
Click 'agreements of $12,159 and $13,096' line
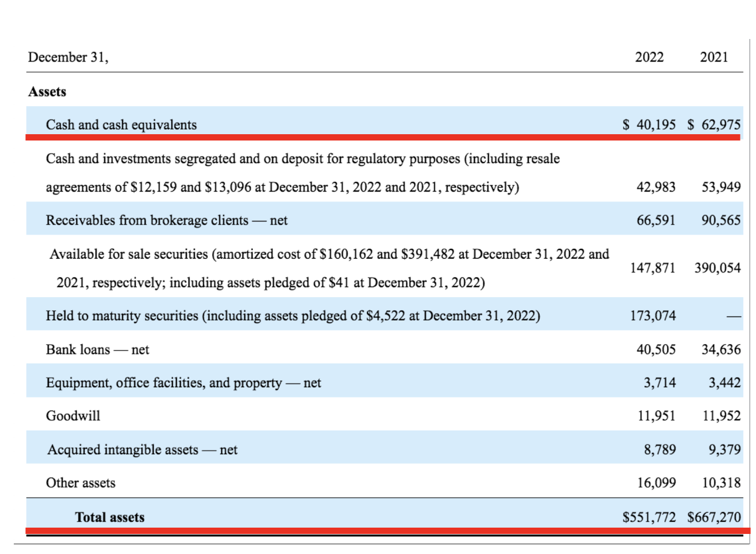[282, 188]
